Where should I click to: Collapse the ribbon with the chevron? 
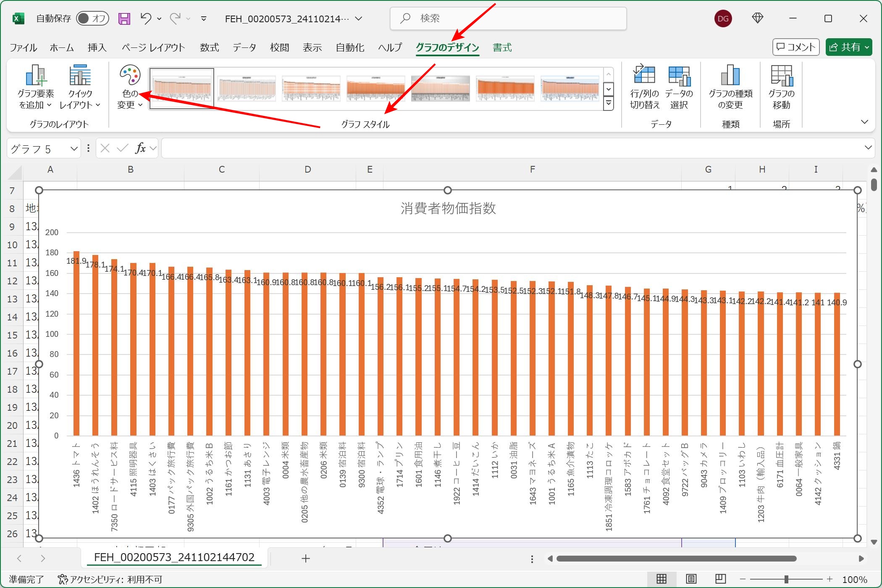click(864, 122)
